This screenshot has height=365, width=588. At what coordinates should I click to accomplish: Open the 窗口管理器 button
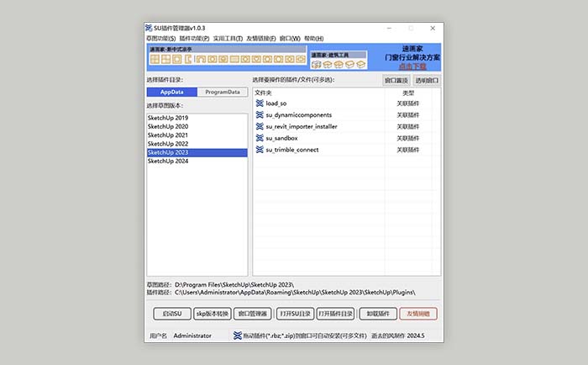click(x=252, y=314)
